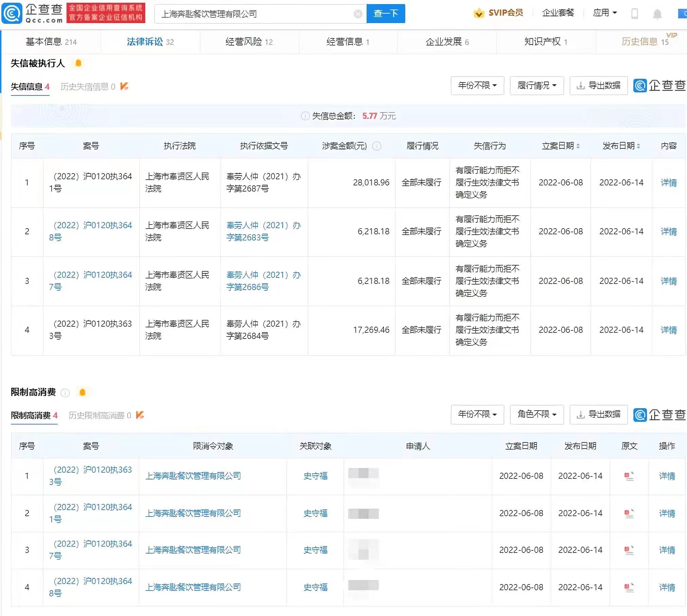Screen dimensions: 687x616
Task: Click the total amount 5.77 万元
Action: [379, 116]
